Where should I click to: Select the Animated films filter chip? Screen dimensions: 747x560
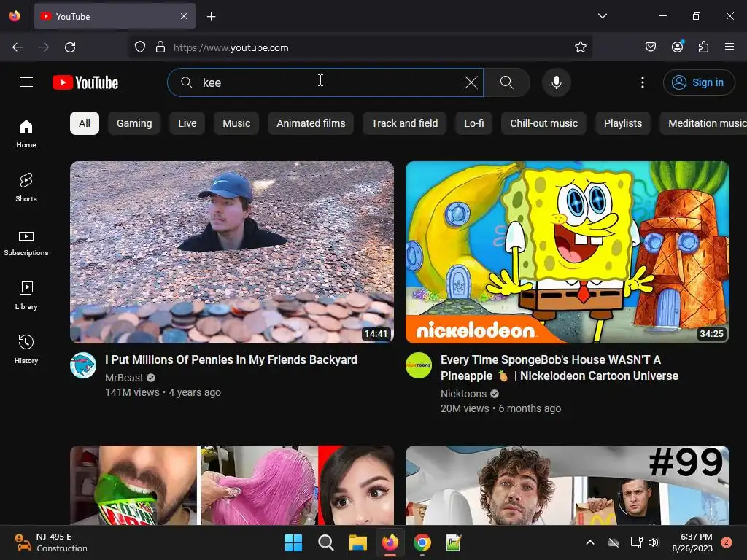(x=311, y=123)
